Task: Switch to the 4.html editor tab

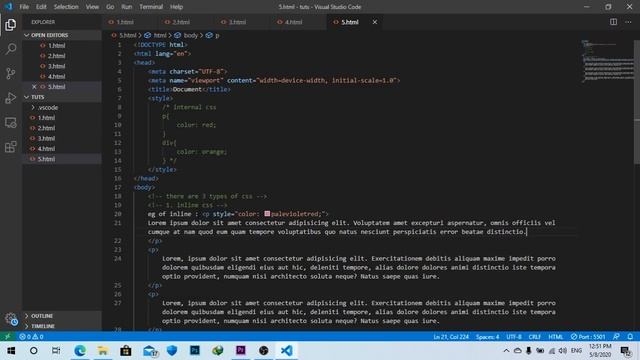Action: coord(299,22)
